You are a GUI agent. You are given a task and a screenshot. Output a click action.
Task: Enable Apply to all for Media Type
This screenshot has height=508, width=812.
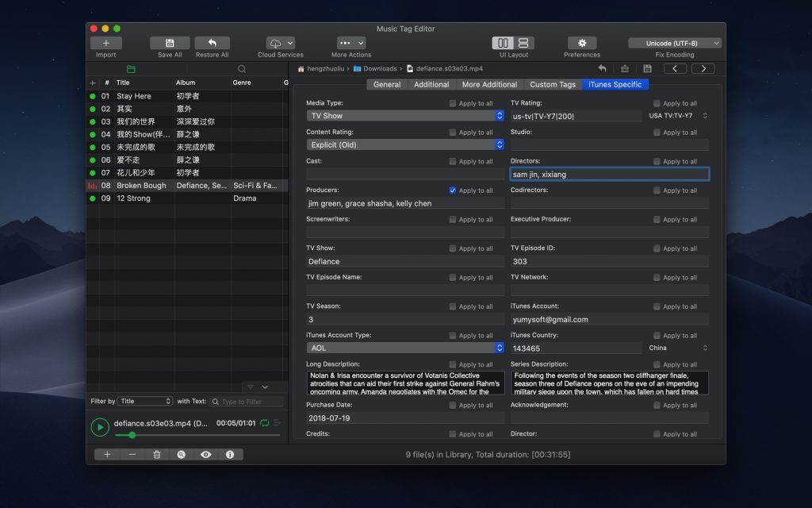[453, 104]
